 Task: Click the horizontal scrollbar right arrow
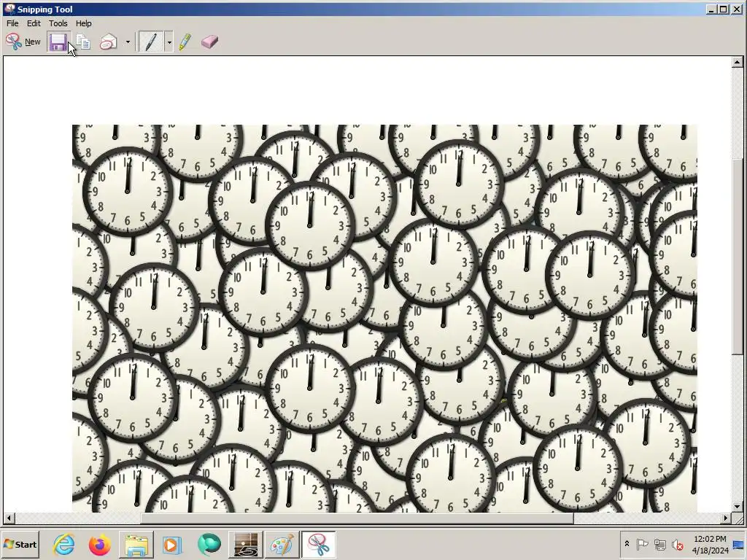tap(726, 518)
